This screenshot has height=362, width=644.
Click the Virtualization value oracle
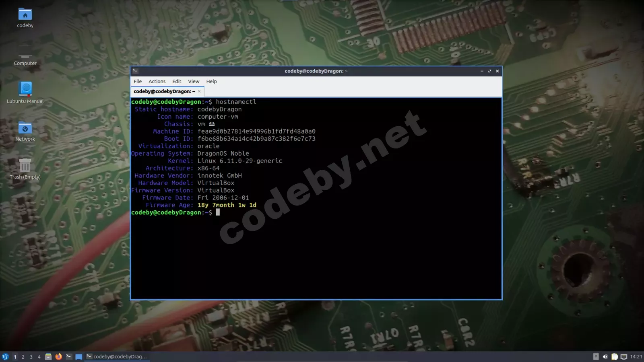coord(208,146)
